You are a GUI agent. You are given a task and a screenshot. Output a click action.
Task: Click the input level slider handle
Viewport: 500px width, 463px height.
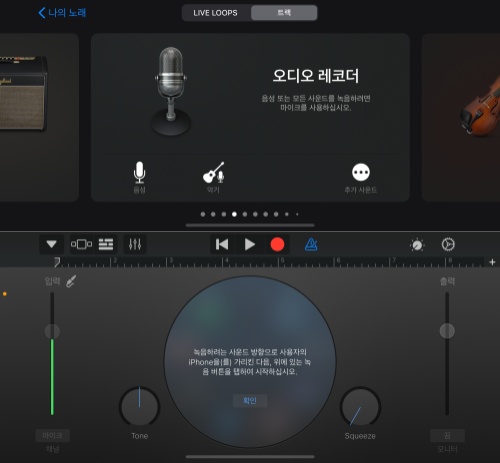pyautogui.click(x=52, y=331)
